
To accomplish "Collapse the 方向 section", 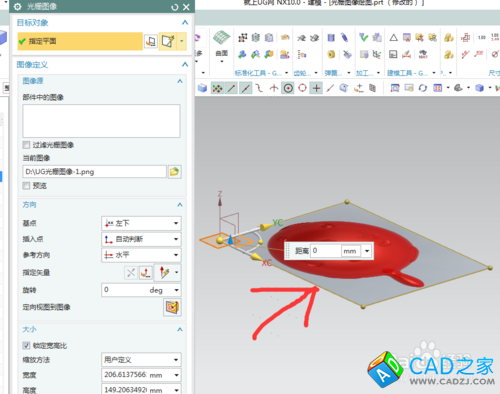I will click(180, 205).
